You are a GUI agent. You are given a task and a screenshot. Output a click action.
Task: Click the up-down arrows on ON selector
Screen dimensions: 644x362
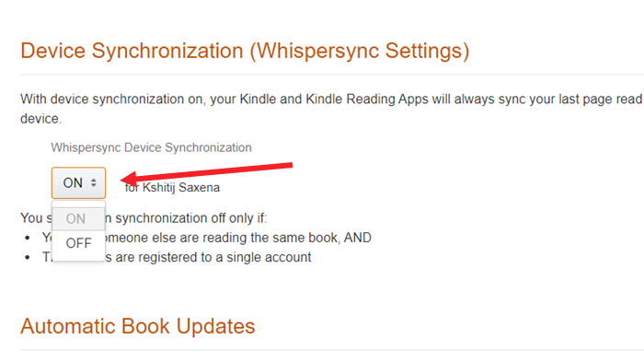tap(94, 183)
